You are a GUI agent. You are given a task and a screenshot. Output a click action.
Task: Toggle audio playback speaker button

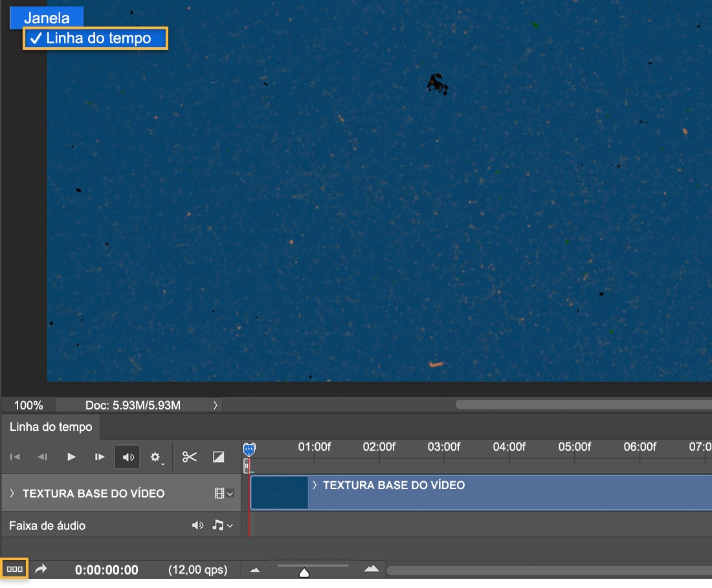tap(128, 457)
